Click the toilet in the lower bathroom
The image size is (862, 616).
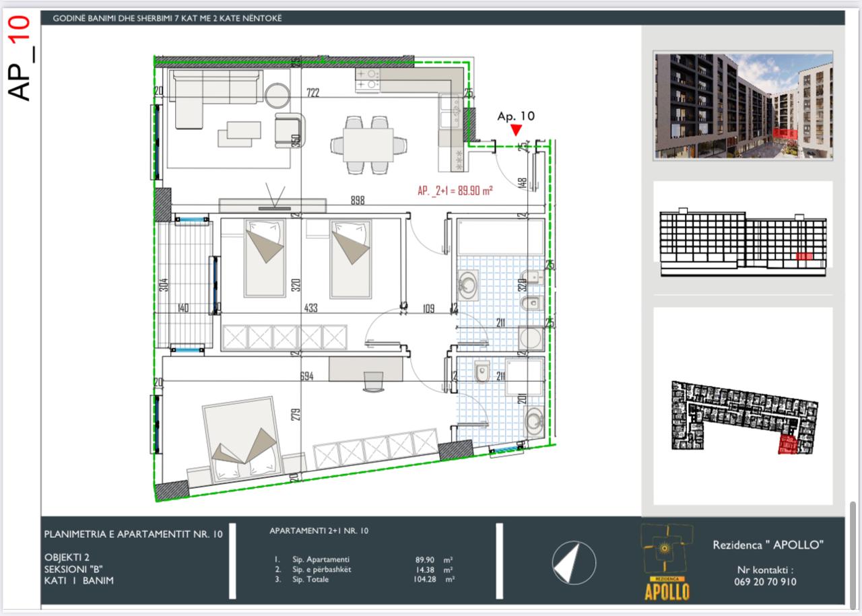(482, 371)
